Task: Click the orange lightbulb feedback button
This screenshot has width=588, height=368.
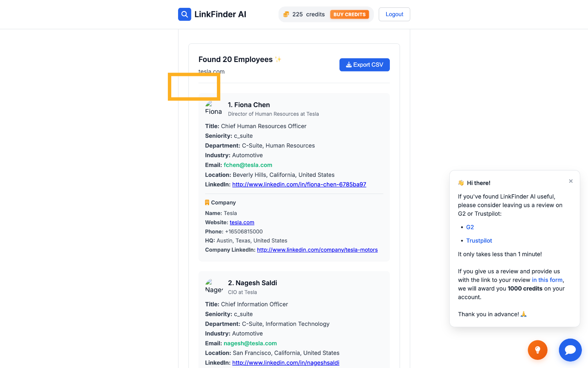Action: click(538, 350)
